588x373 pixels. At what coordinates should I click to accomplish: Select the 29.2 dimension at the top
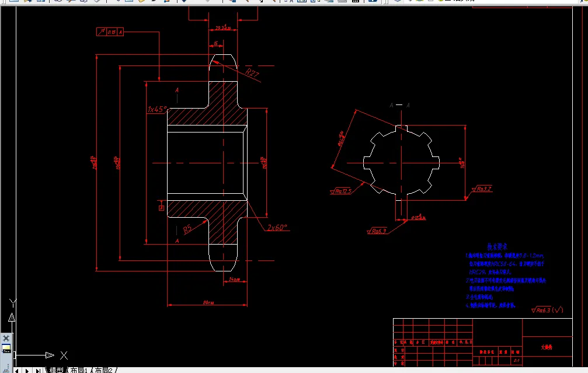222,27
